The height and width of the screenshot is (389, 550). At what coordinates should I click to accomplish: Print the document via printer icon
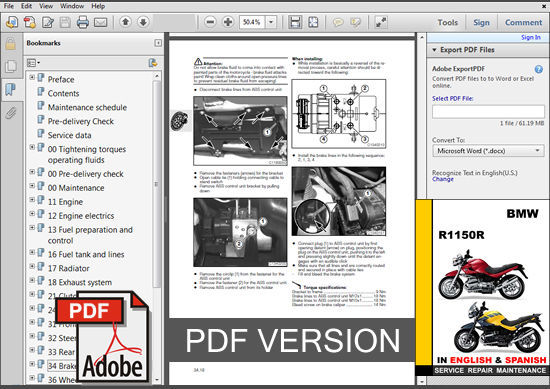(x=83, y=22)
